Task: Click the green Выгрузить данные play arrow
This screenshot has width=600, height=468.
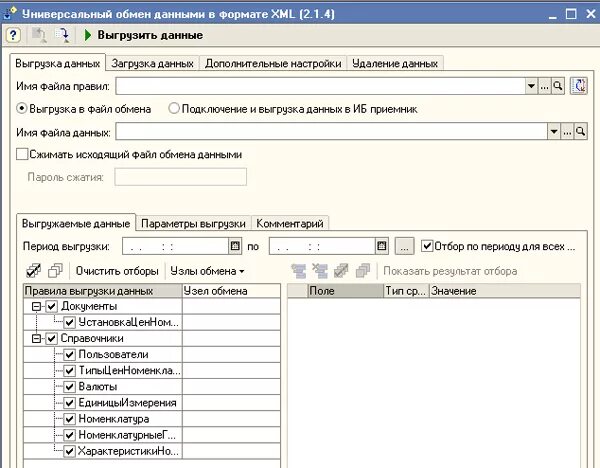Action: 88,35
